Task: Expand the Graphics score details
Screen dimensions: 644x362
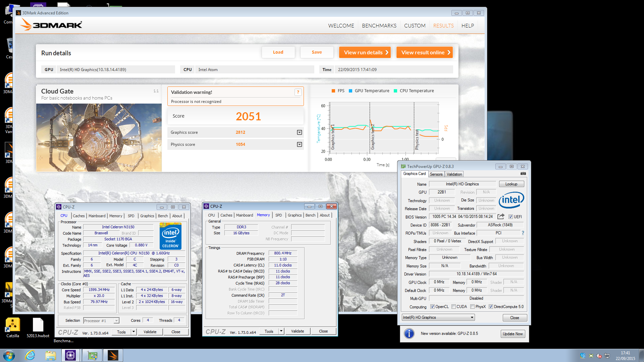Action: tap(300, 132)
